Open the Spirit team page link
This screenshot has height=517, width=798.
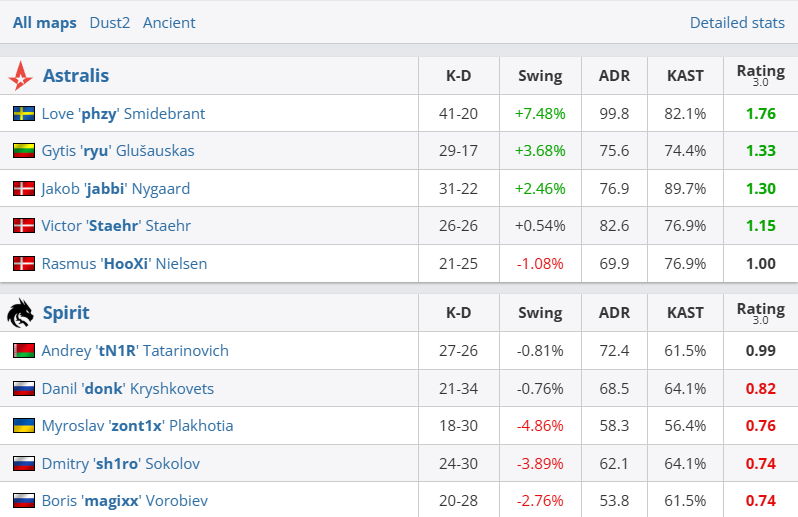click(66, 313)
